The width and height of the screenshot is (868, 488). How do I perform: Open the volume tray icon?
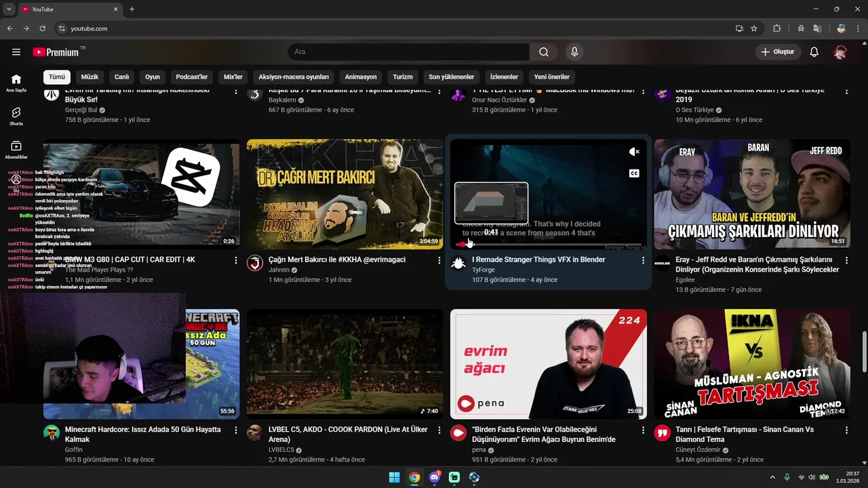812,477
